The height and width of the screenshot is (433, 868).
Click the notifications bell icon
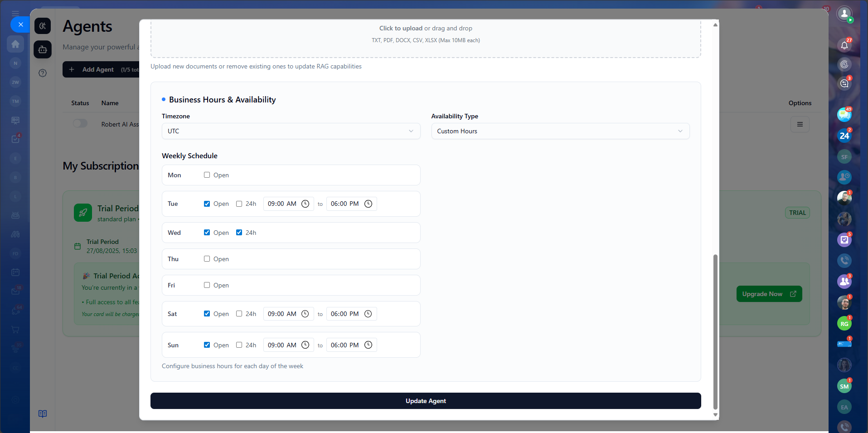[844, 45]
